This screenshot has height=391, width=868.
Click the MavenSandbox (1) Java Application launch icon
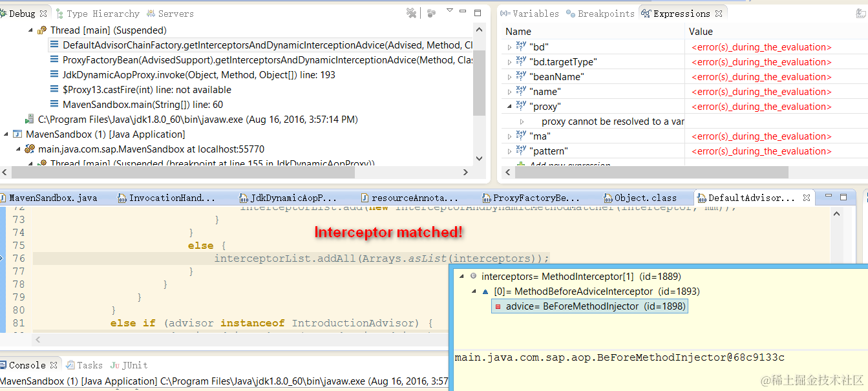click(17, 134)
